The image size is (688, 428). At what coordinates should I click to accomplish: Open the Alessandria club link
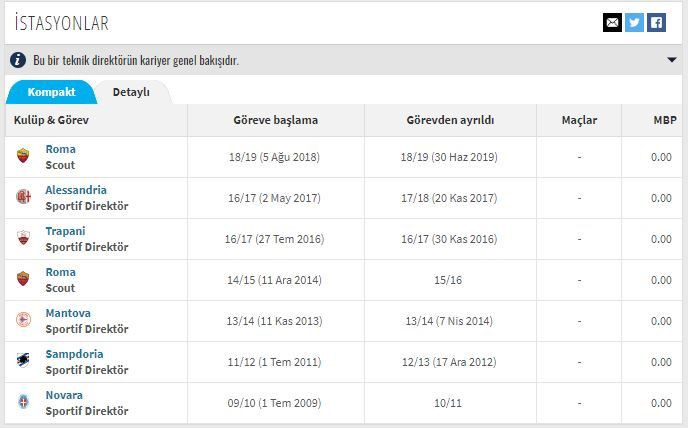(x=76, y=190)
